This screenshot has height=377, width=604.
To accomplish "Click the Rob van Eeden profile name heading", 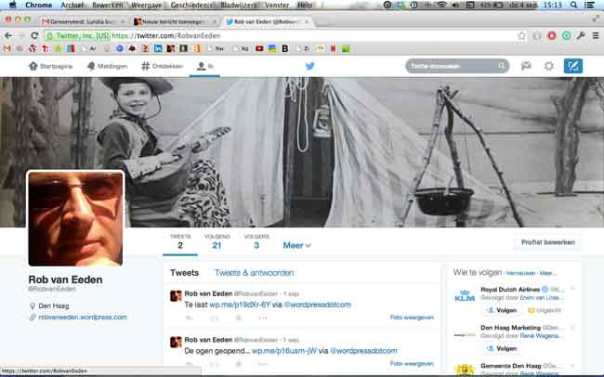I will (65, 280).
